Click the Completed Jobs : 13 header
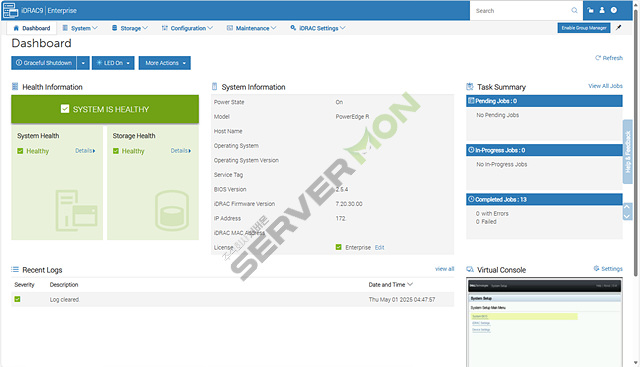This screenshot has width=640, height=367. tap(544, 199)
